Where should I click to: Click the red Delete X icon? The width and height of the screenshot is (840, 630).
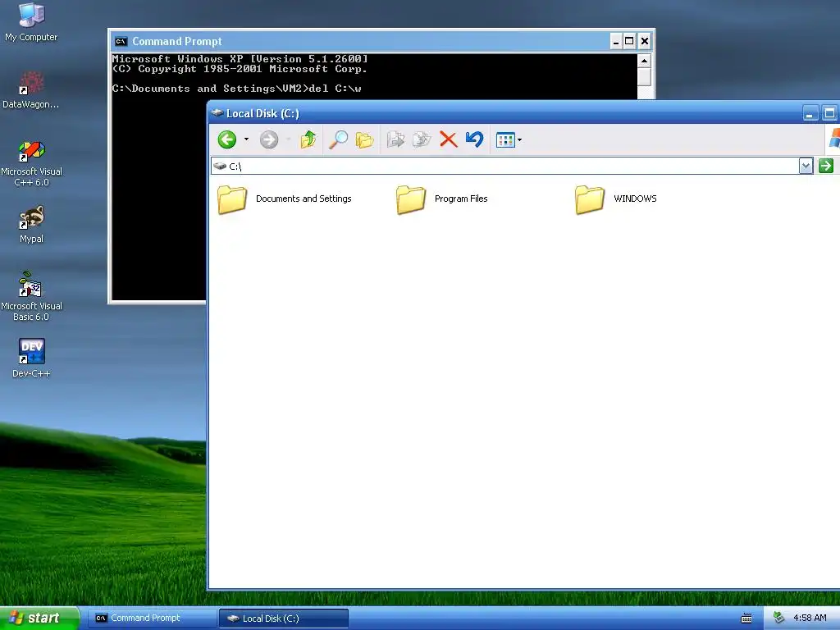pyautogui.click(x=449, y=139)
